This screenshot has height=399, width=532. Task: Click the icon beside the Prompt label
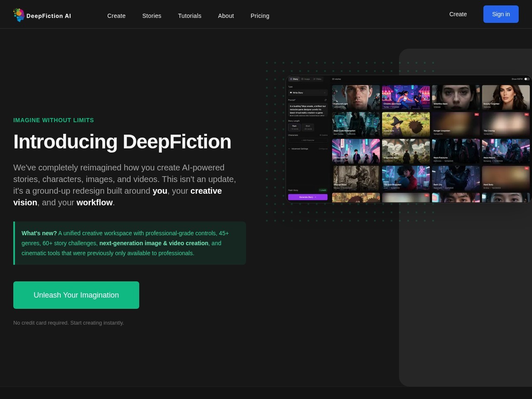click(x=325, y=100)
